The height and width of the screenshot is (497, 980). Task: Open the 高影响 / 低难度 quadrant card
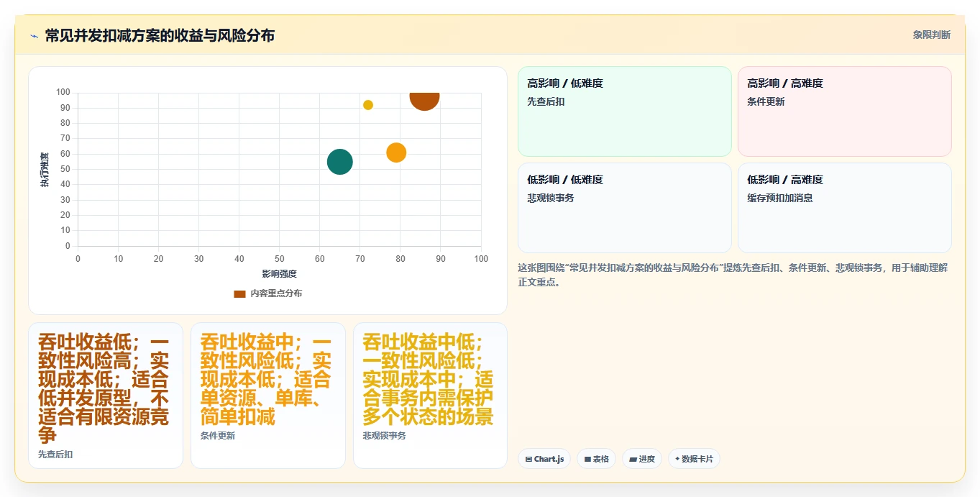(625, 111)
